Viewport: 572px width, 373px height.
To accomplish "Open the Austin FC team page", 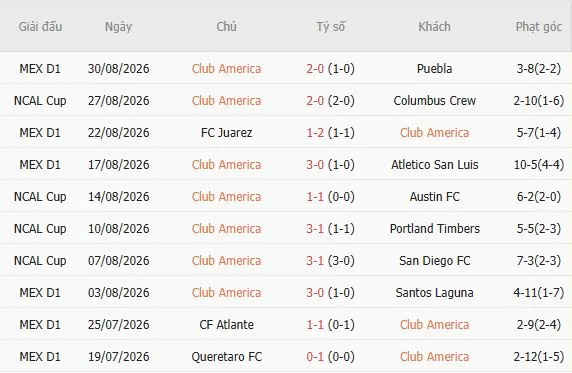I will coord(434,197).
